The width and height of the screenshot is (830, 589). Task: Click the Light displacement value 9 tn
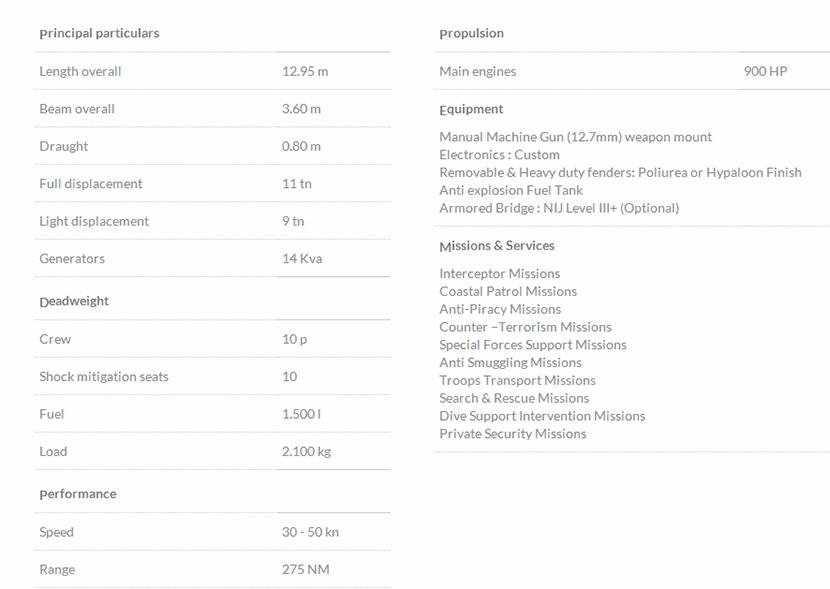[293, 221]
